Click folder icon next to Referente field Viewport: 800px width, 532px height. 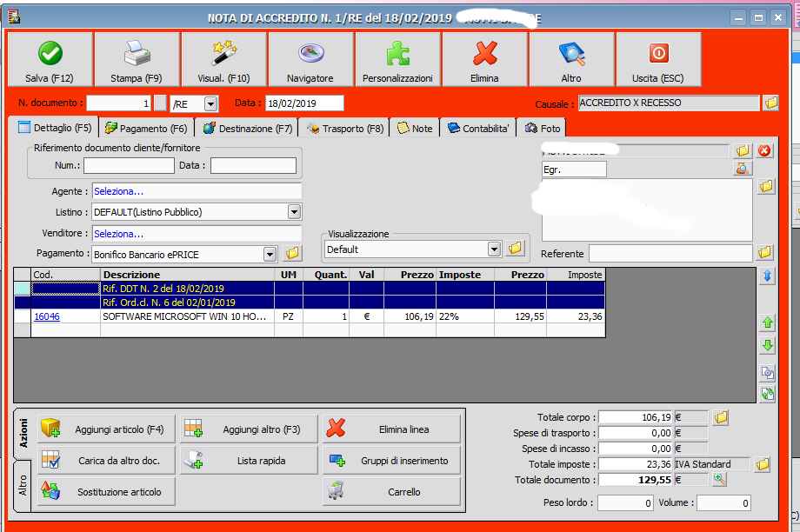(x=764, y=252)
